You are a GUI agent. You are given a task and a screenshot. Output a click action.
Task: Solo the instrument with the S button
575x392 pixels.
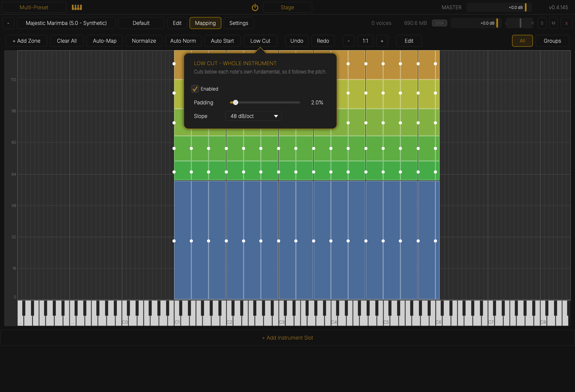point(542,23)
